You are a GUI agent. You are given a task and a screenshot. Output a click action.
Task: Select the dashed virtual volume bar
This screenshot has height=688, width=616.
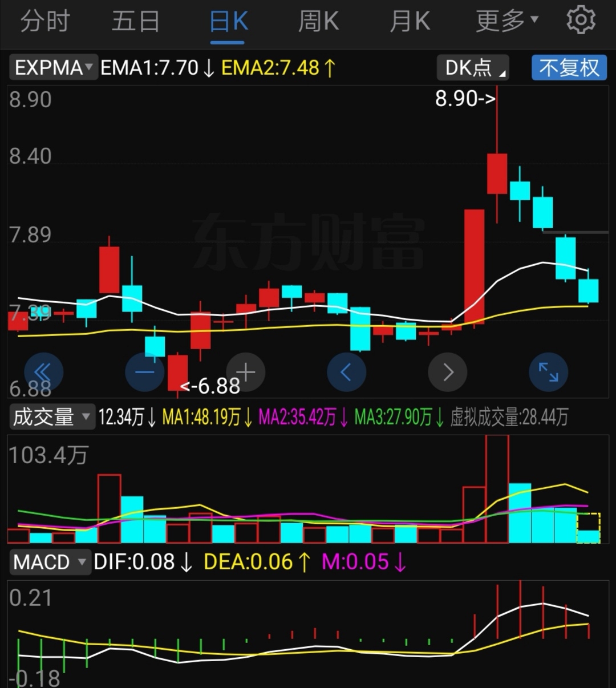[589, 528]
